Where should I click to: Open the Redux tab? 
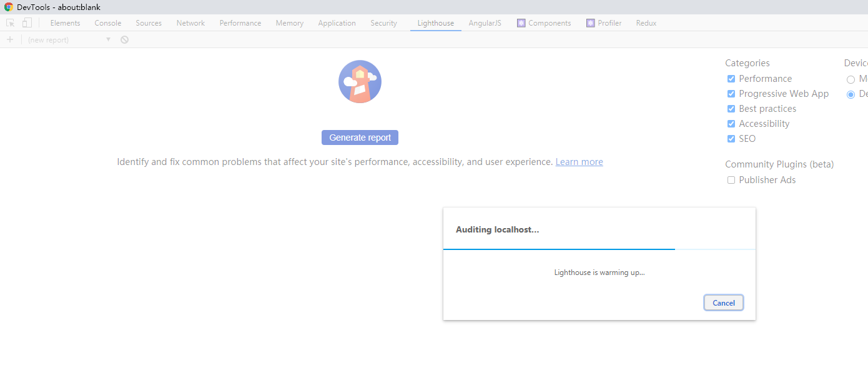tap(646, 23)
